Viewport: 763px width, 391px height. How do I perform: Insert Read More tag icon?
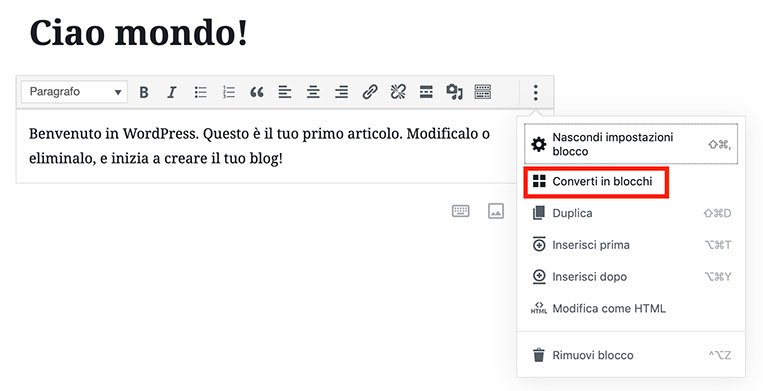click(x=426, y=92)
